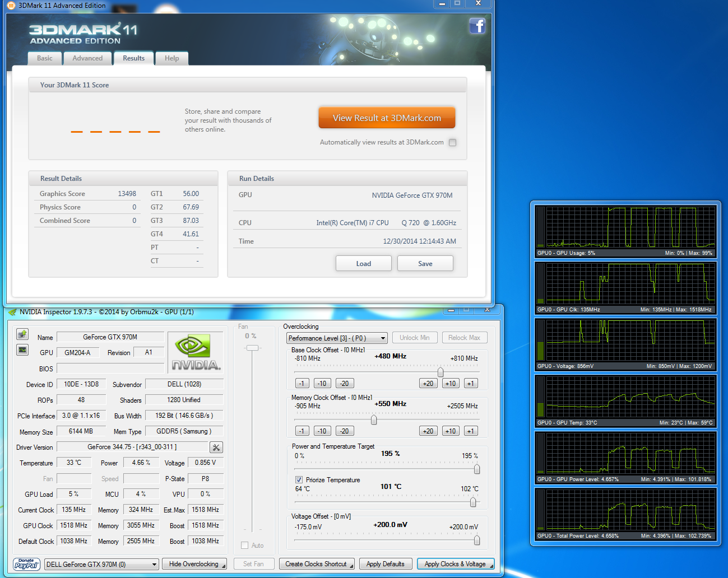Image resolution: width=728 pixels, height=578 pixels.
Task: Click the Unlock Min button
Action: (415, 338)
